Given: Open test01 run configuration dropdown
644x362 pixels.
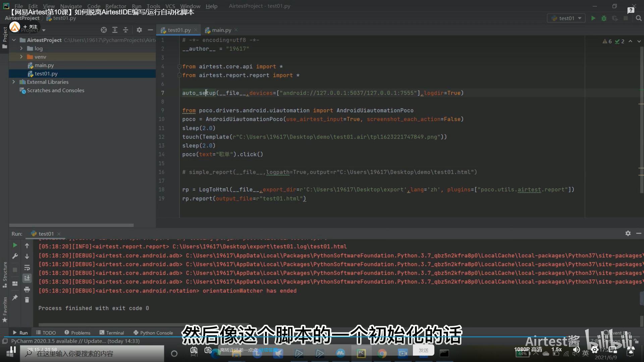Looking at the screenshot, I should tap(566, 18).
